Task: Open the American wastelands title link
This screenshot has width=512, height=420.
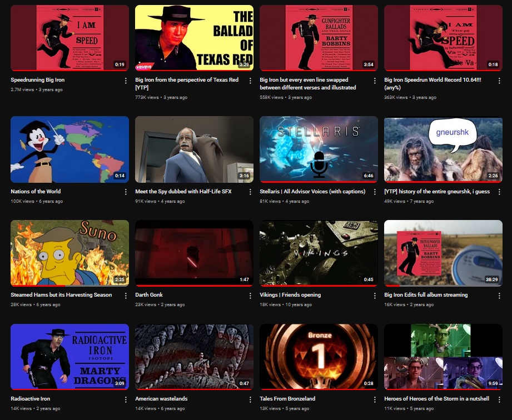Action: (x=161, y=398)
